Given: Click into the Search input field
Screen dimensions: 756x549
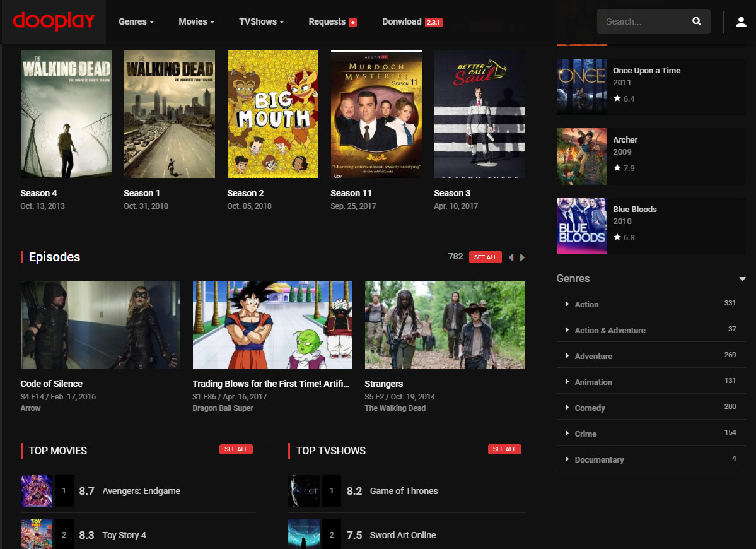Looking at the screenshot, I should (643, 21).
